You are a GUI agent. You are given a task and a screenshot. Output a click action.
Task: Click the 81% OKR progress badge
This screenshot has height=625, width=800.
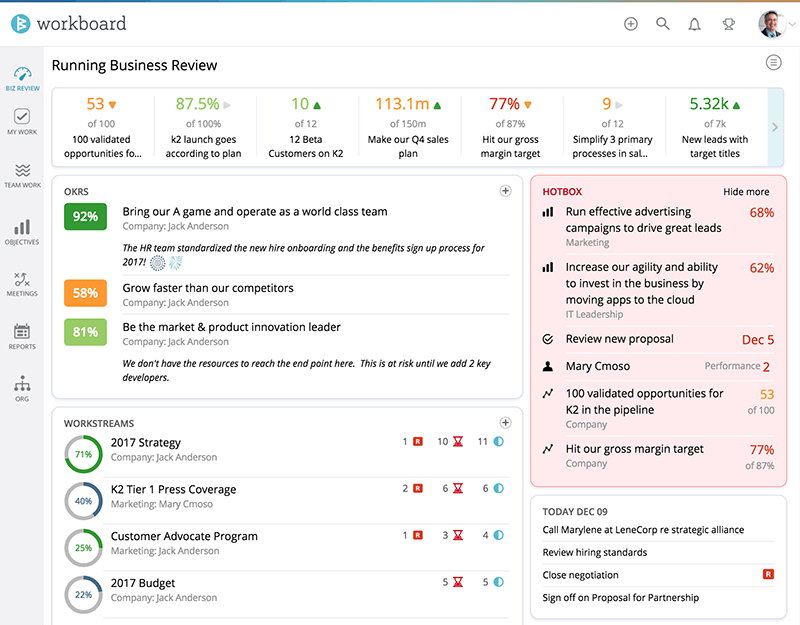[85, 332]
